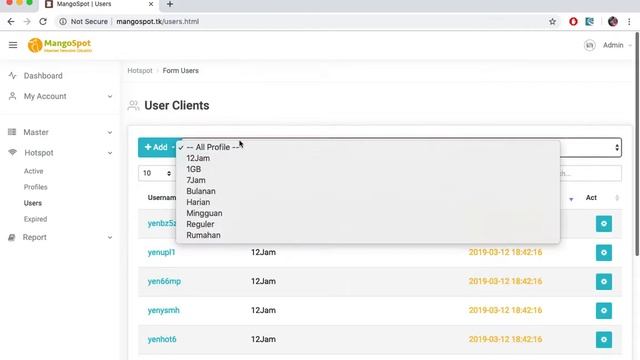This screenshot has height=360, width=640.
Task: Click the Master list icon
Action: [12, 132]
